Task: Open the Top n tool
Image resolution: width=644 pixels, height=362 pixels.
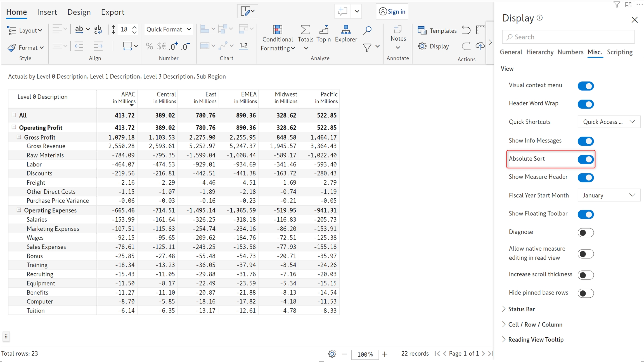Action: [x=324, y=30]
